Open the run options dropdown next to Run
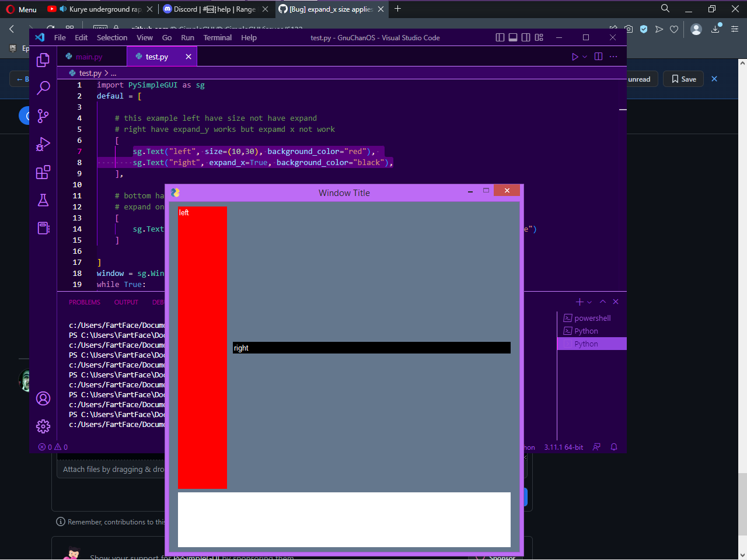Viewport: 747px width, 560px height. (584, 56)
